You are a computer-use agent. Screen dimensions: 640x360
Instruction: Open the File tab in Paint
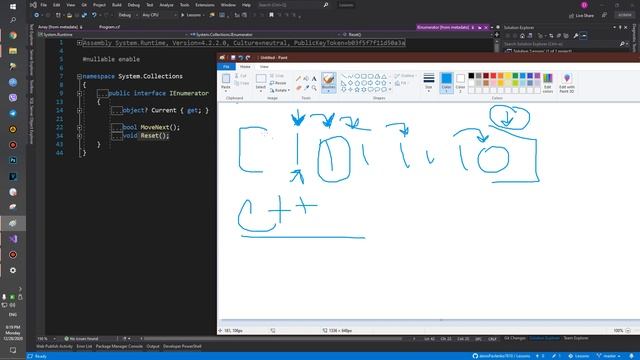(226, 67)
